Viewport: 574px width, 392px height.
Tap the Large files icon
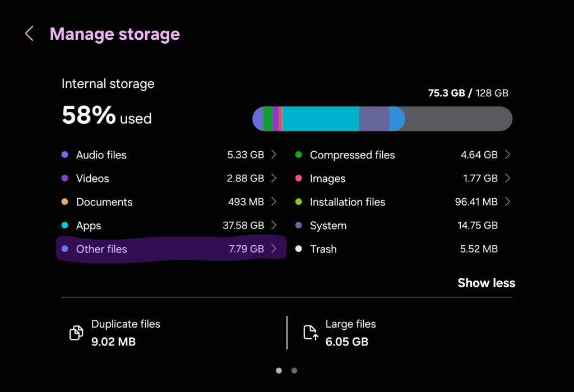pyautogui.click(x=311, y=333)
